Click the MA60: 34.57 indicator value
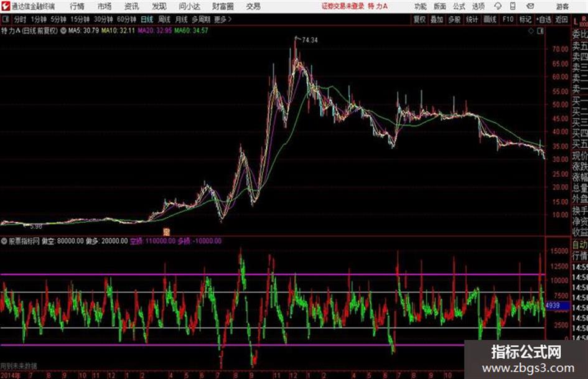The height and width of the screenshot is (379, 588). [191, 30]
